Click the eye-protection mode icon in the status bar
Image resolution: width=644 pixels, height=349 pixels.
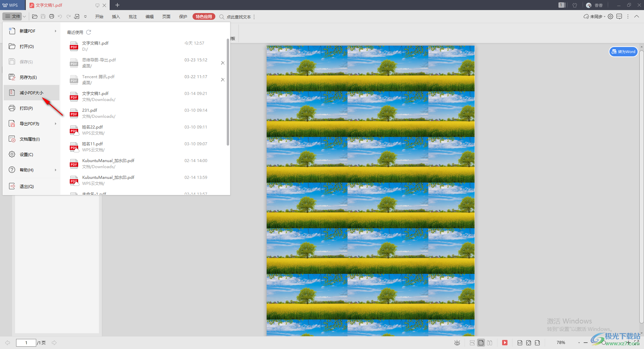tap(457, 343)
